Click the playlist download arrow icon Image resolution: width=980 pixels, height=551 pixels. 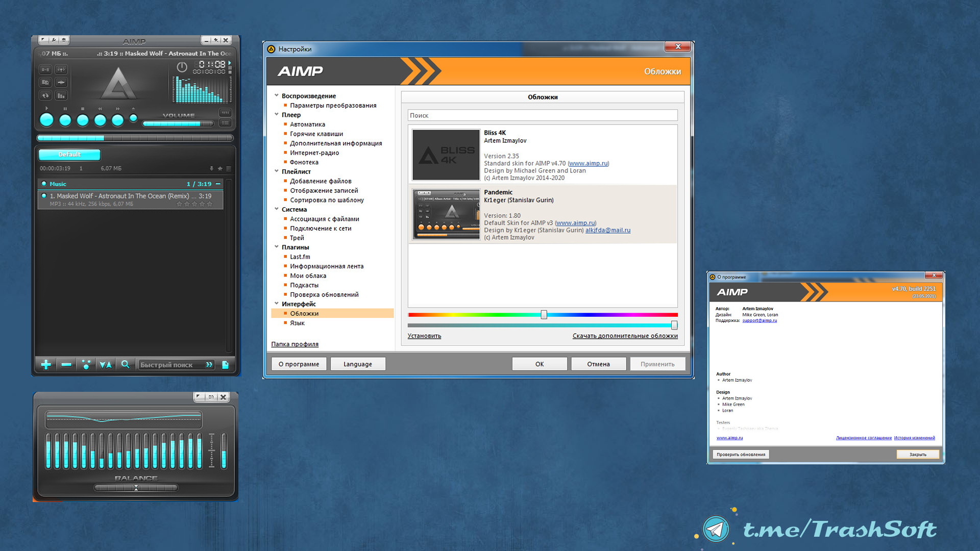211,168
